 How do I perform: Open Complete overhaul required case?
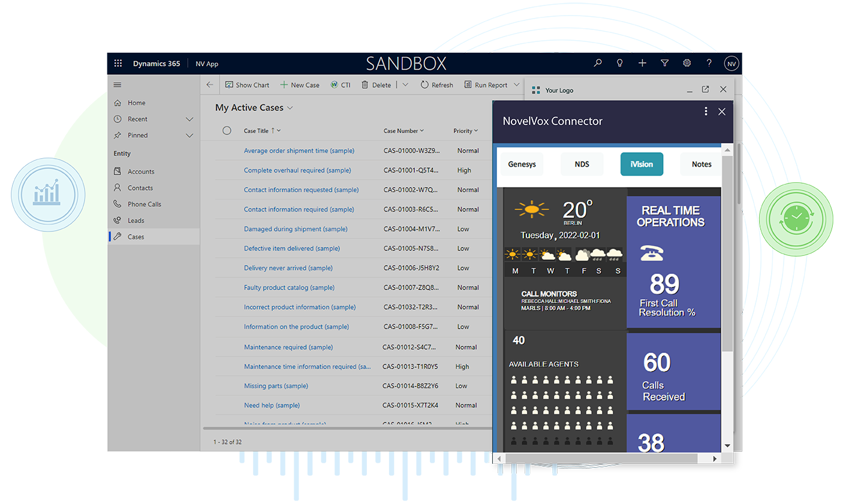(297, 170)
